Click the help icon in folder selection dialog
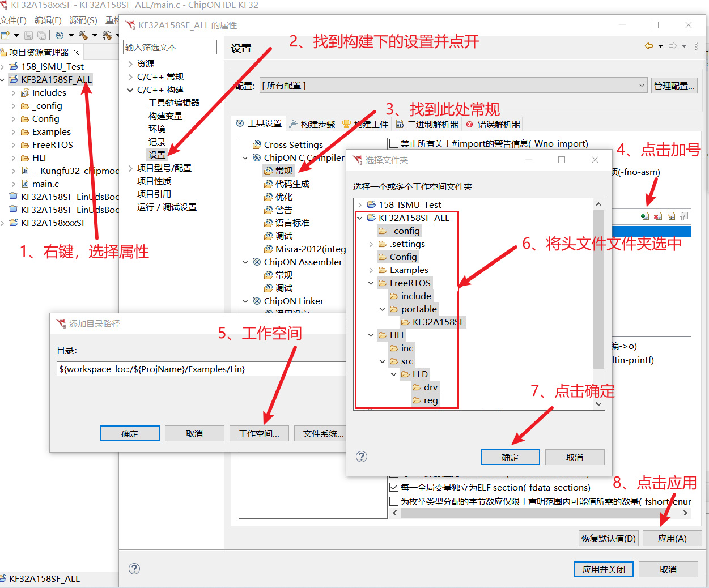The height and width of the screenshot is (588, 709). pyautogui.click(x=362, y=457)
